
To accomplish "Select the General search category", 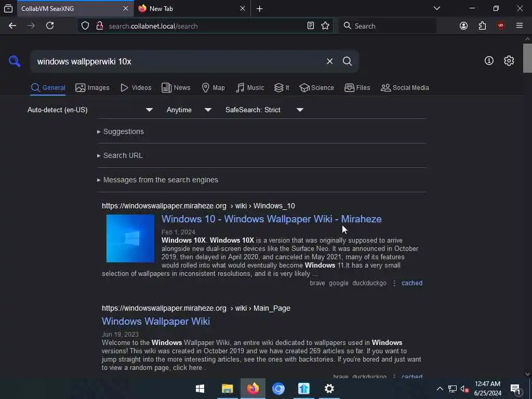I will (x=48, y=87).
